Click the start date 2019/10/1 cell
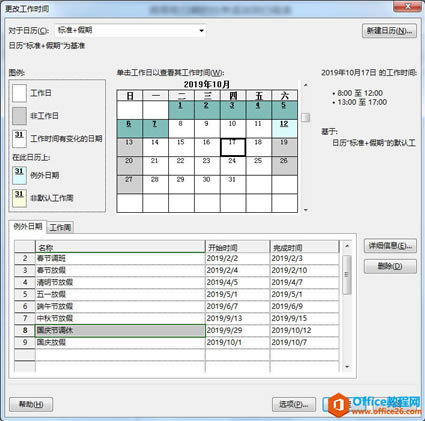425x421 pixels. 238,343
